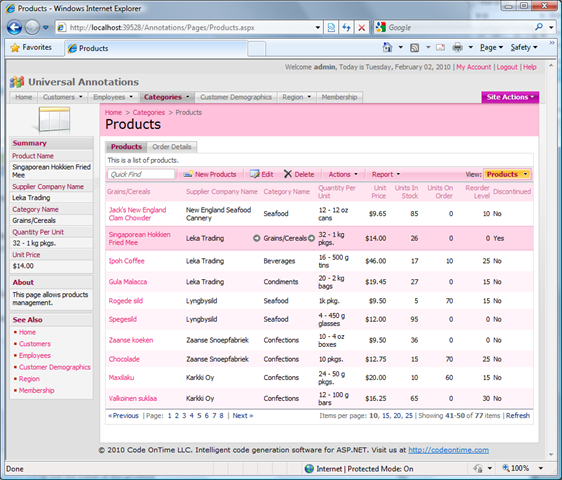Expand the Employees menu dropdown
562x480 pixels.
[x=131, y=97]
